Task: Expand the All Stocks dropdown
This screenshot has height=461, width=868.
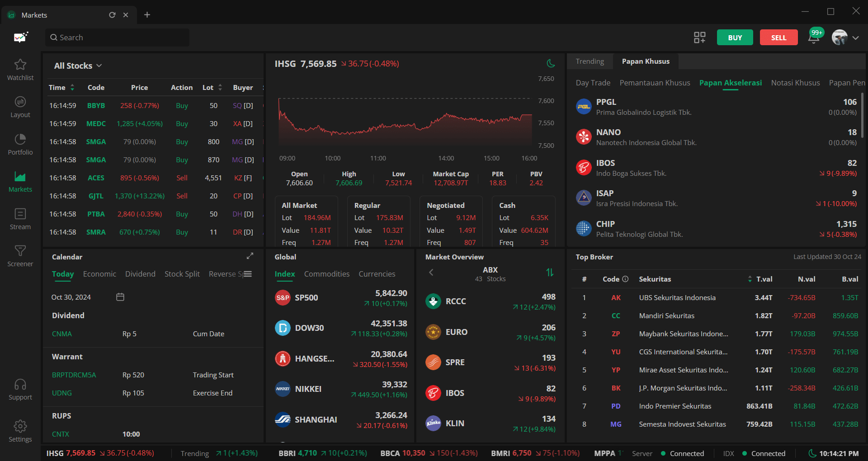Action: [78, 66]
